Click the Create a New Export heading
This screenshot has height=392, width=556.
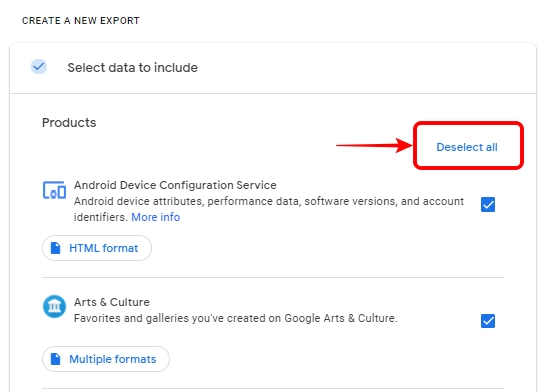pyautogui.click(x=81, y=21)
